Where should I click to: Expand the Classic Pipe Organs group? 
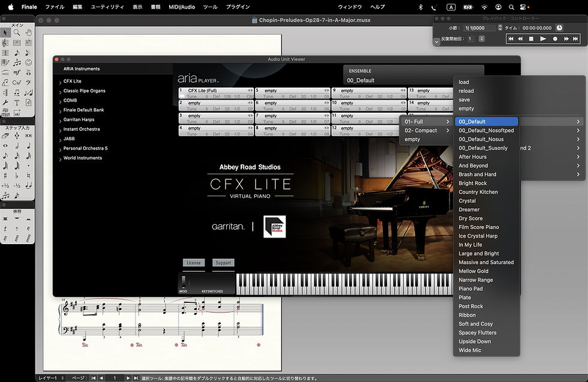[60, 92]
